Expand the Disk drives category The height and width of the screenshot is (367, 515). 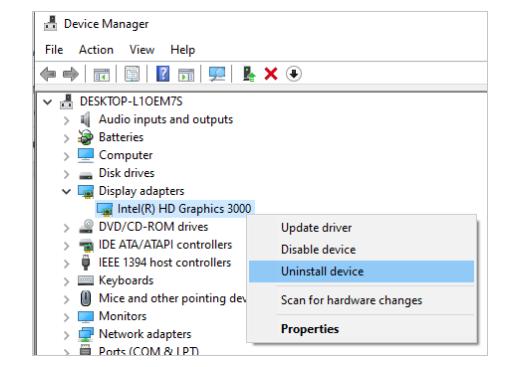(x=67, y=174)
